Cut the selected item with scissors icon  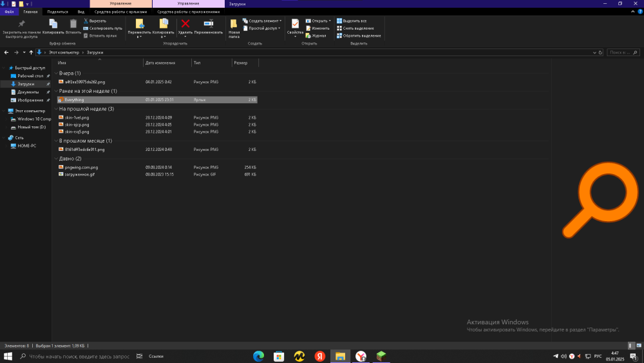click(95, 21)
